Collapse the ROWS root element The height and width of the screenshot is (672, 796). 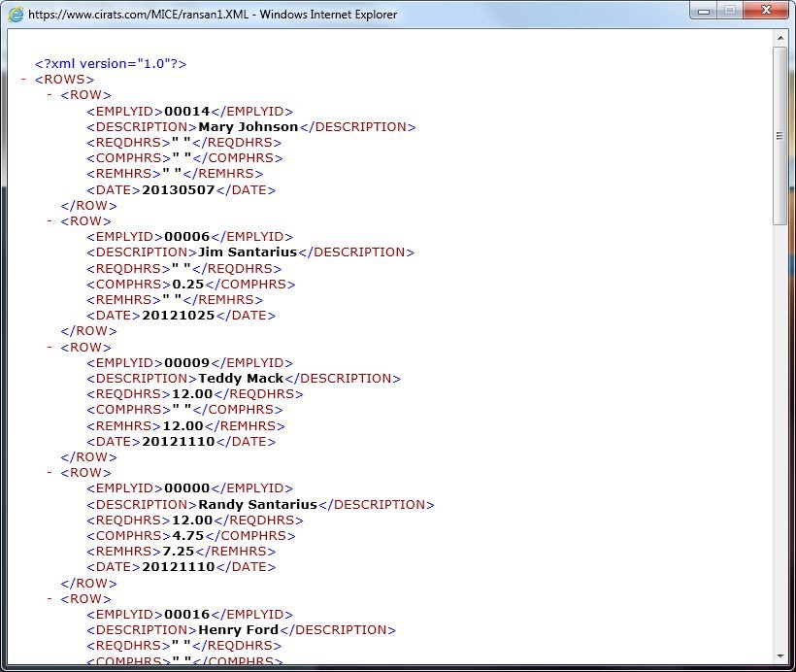click(24, 79)
